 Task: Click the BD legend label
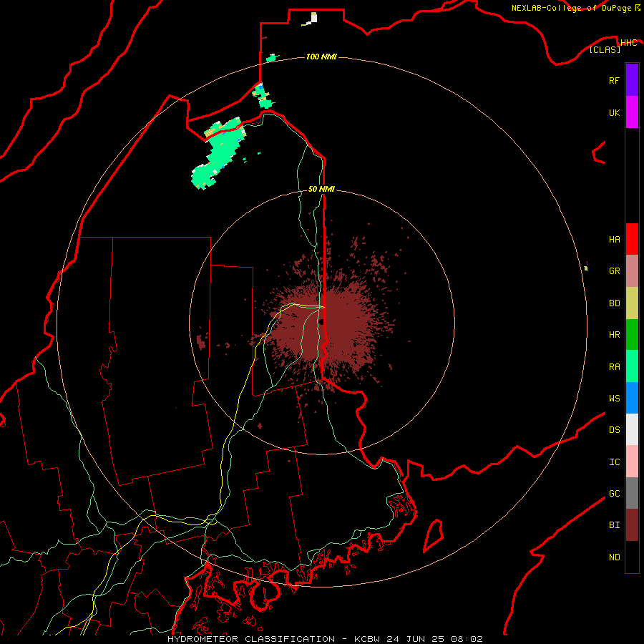tap(614, 303)
